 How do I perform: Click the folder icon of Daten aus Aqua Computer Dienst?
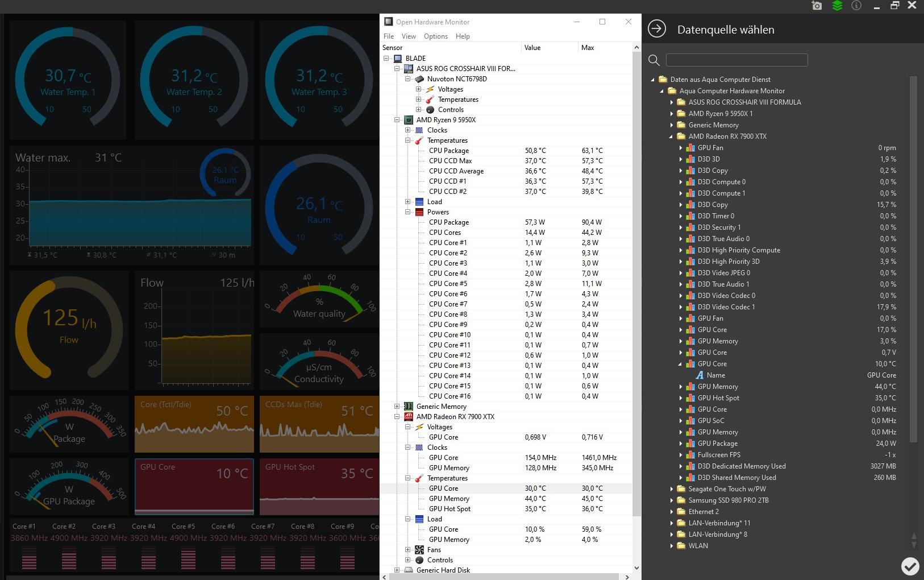coord(663,80)
